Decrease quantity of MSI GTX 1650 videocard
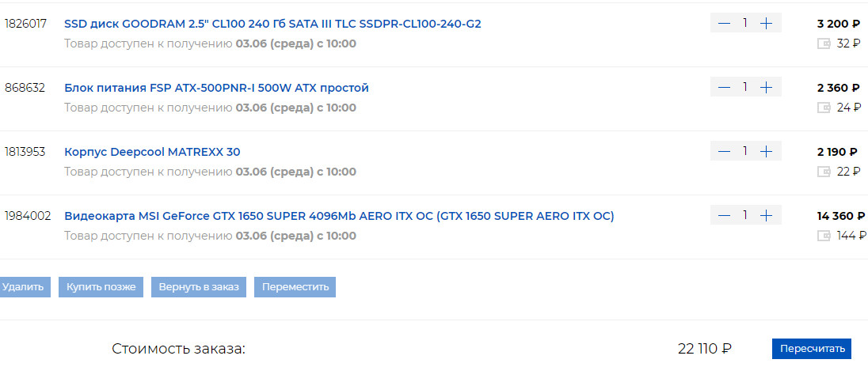The image size is (868, 367). pyautogui.click(x=724, y=215)
